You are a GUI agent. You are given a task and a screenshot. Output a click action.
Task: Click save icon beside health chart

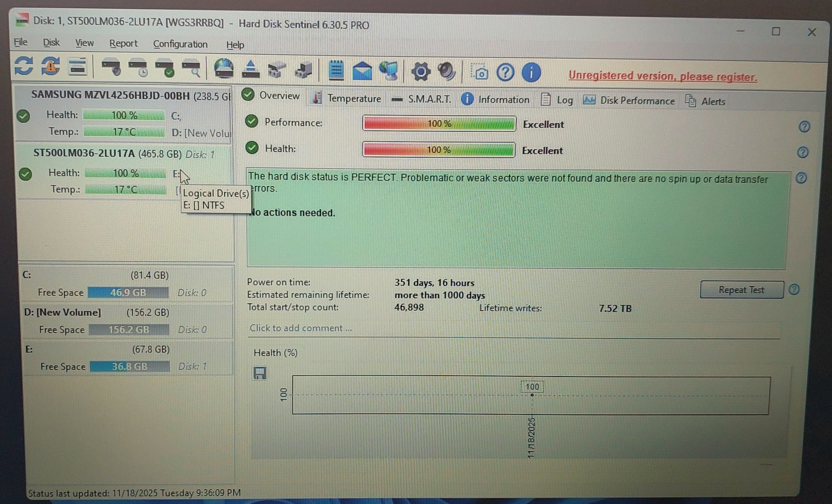pos(260,373)
